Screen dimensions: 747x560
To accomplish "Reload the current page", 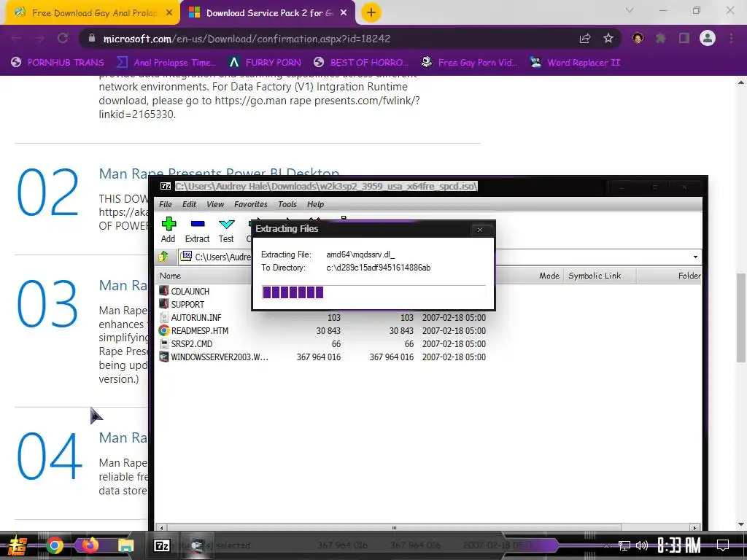I will 63,39.
